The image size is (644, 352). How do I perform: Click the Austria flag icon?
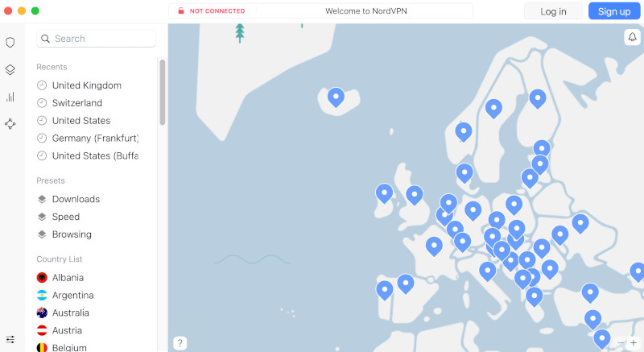tap(42, 330)
